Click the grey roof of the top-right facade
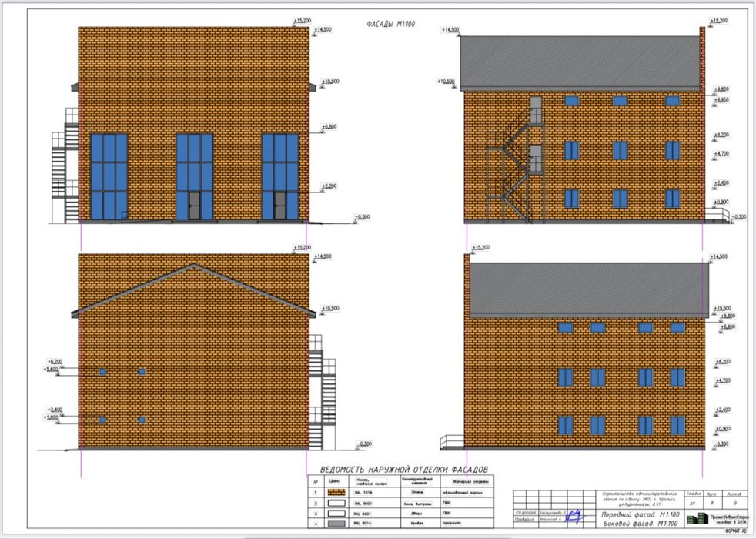This screenshot has height=539, width=756. click(x=580, y=62)
